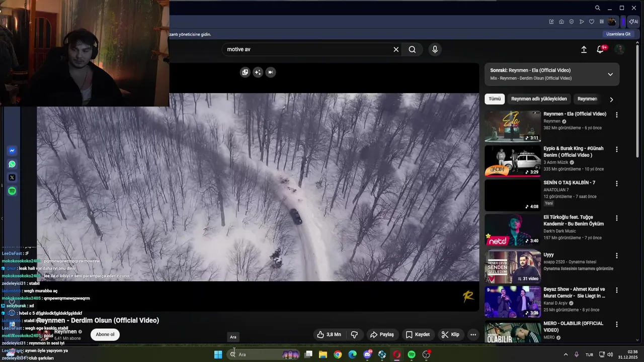Image resolution: width=644 pixels, height=362 pixels.
Task: Click the TUR keyboard language indicator
Action: tap(589, 354)
